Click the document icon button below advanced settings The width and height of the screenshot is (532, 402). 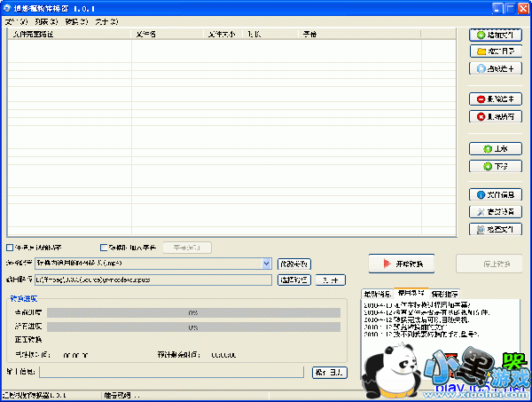[x=495, y=229]
